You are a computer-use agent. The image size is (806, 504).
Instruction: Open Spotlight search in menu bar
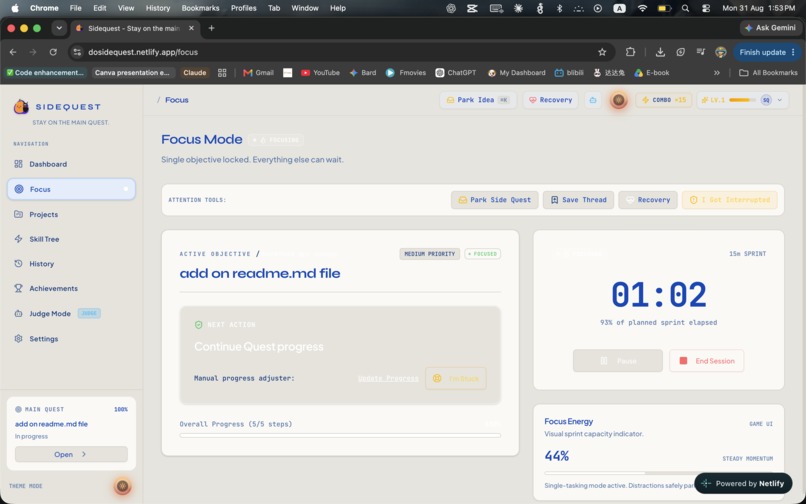tap(685, 8)
